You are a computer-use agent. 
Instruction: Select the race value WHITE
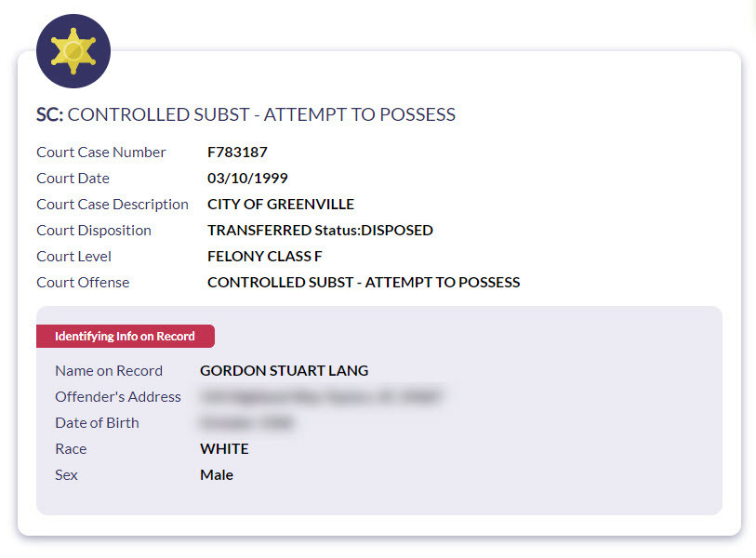[x=224, y=449]
